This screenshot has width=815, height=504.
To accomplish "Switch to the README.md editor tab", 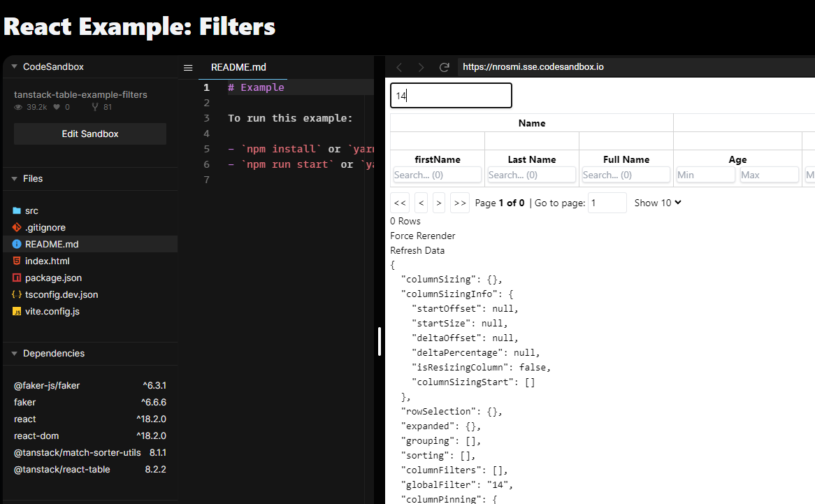I will pyautogui.click(x=239, y=66).
